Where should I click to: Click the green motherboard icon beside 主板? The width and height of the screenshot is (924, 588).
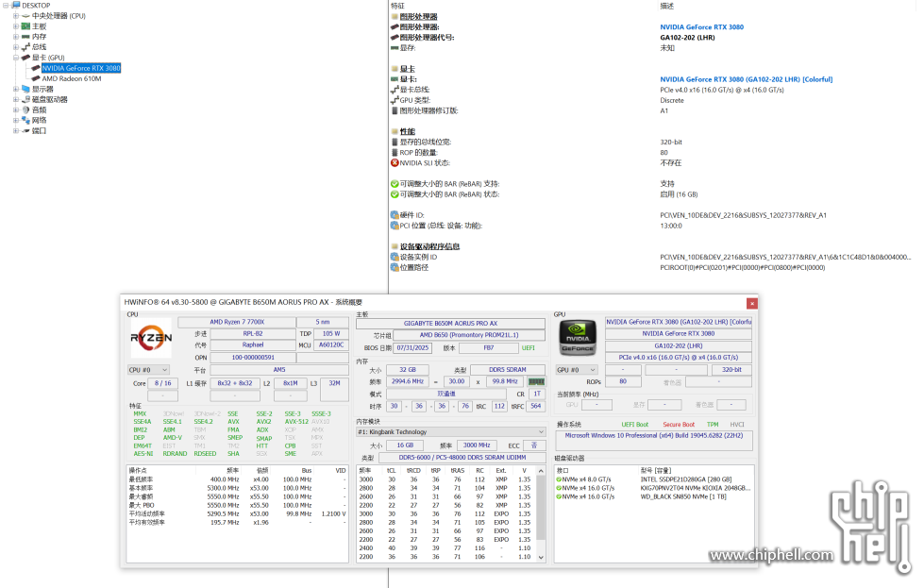pos(25,26)
